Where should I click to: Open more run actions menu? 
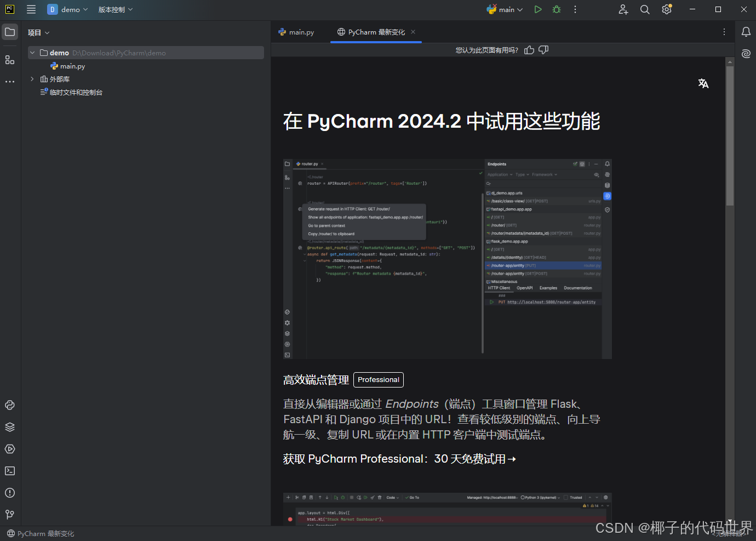pyautogui.click(x=575, y=9)
